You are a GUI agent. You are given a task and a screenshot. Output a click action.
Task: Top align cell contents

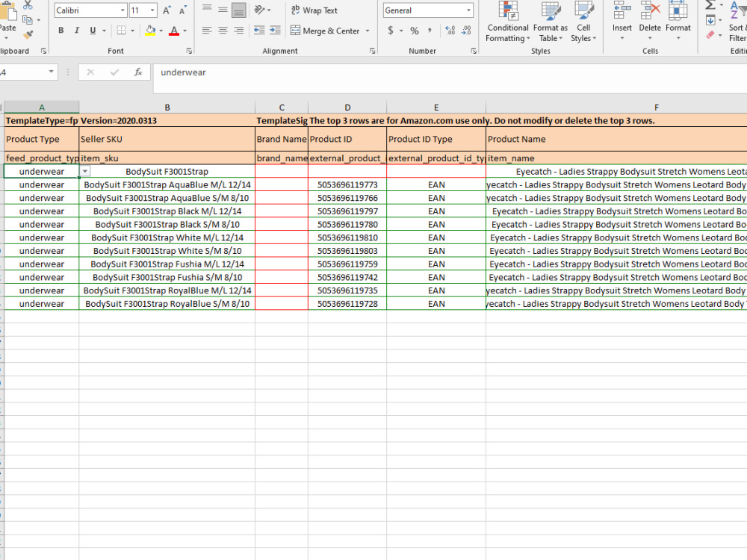click(207, 10)
